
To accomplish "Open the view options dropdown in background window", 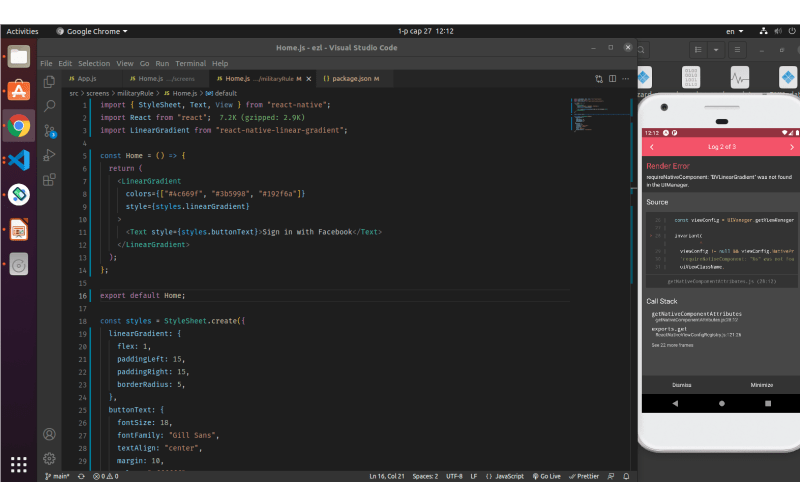I will pos(716,50).
